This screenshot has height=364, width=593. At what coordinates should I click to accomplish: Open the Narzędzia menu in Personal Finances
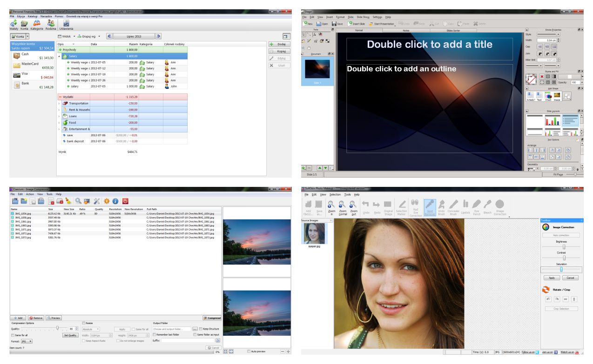(x=47, y=16)
